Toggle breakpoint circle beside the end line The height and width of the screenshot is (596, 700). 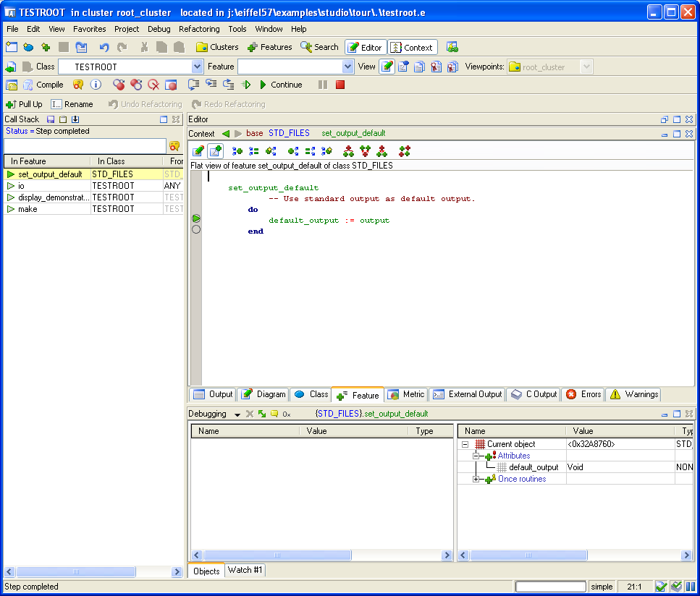[196, 229]
